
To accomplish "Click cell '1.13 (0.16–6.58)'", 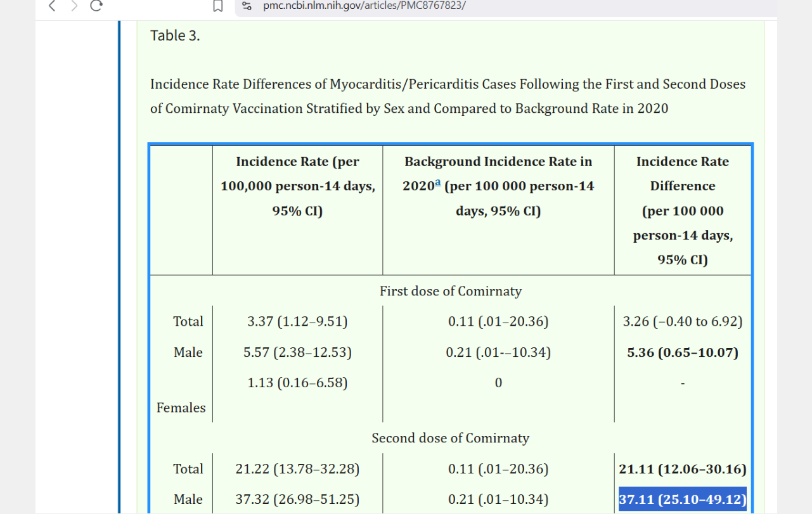I will [x=297, y=383].
